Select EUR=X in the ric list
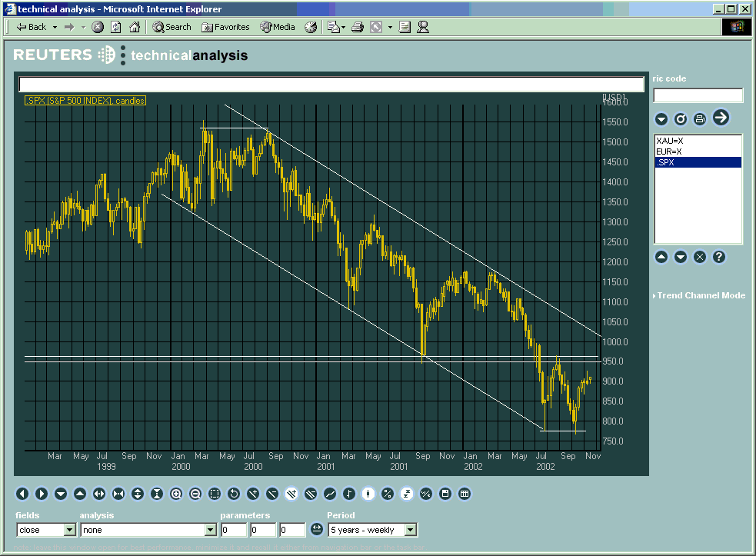The width and height of the screenshot is (756, 556). coord(698,151)
